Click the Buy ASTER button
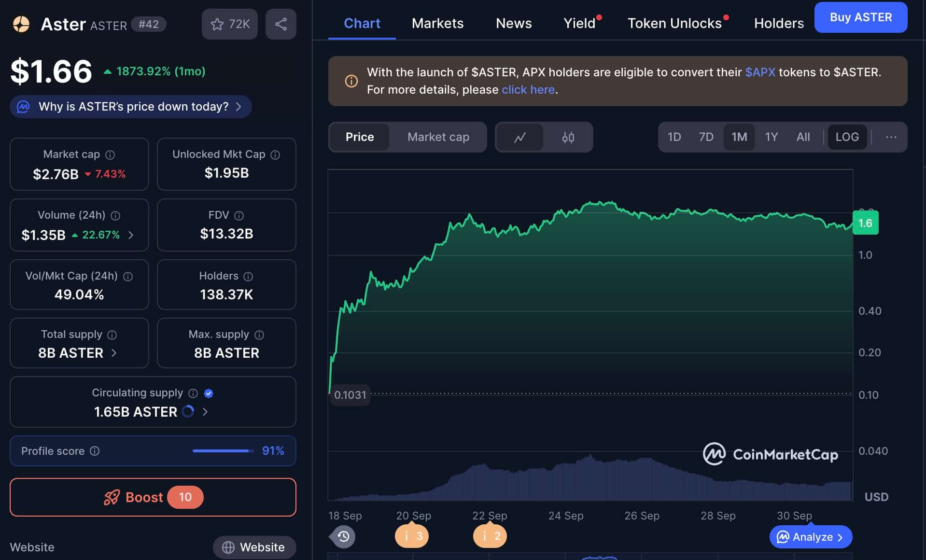The width and height of the screenshot is (926, 560). 860,17
